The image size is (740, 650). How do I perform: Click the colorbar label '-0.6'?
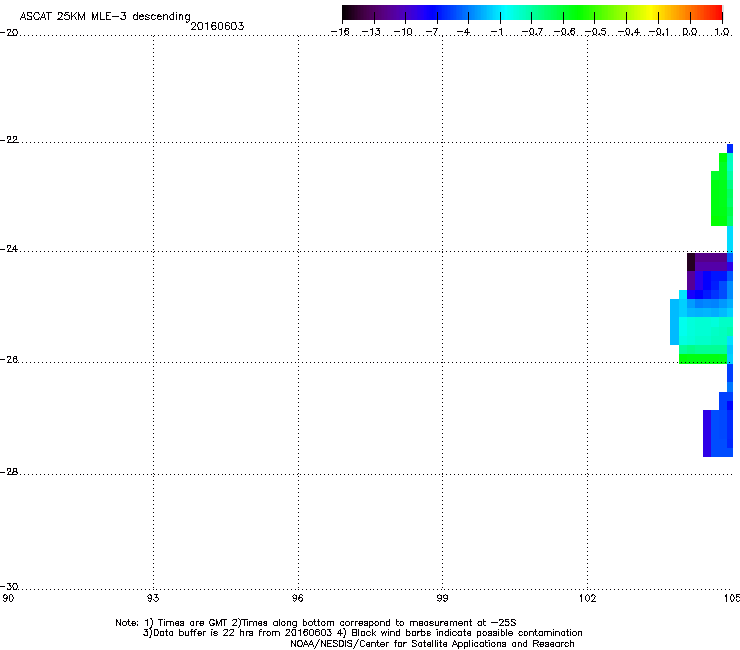tap(564, 32)
